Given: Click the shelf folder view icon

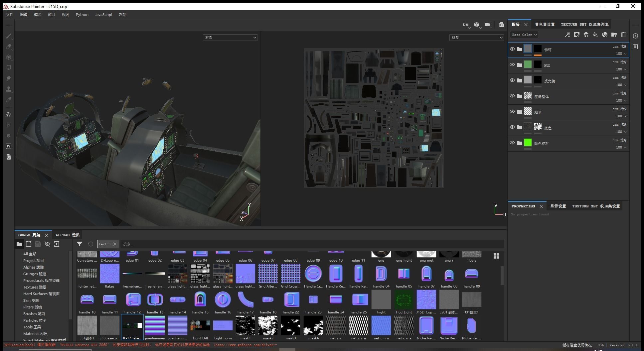Looking at the screenshot, I should pyautogui.click(x=19, y=244).
